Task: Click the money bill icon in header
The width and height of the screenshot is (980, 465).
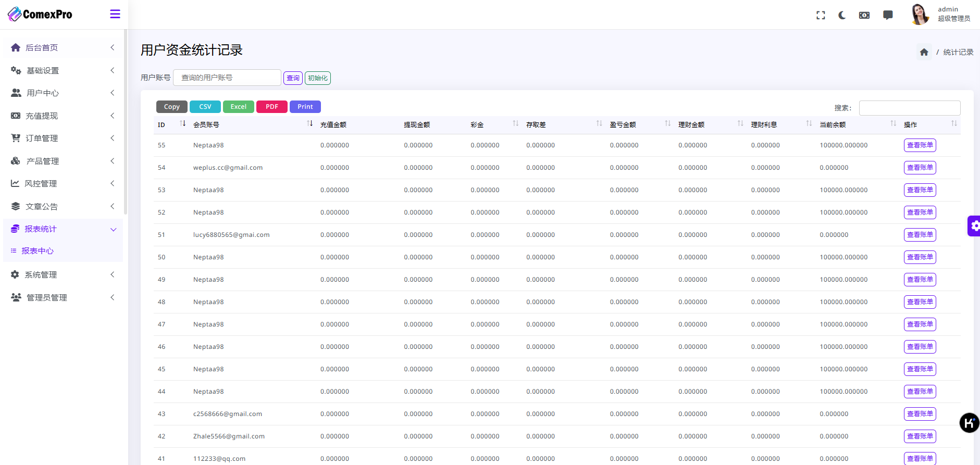Action: tap(864, 15)
